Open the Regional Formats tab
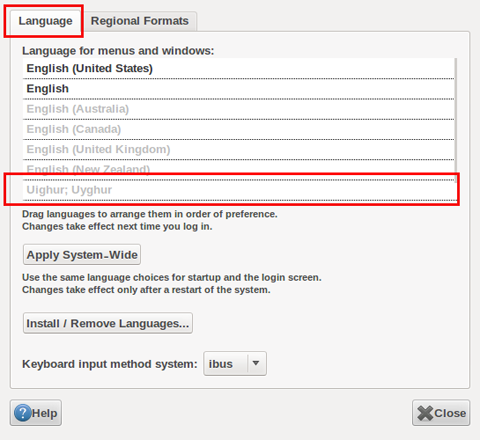 click(x=140, y=21)
